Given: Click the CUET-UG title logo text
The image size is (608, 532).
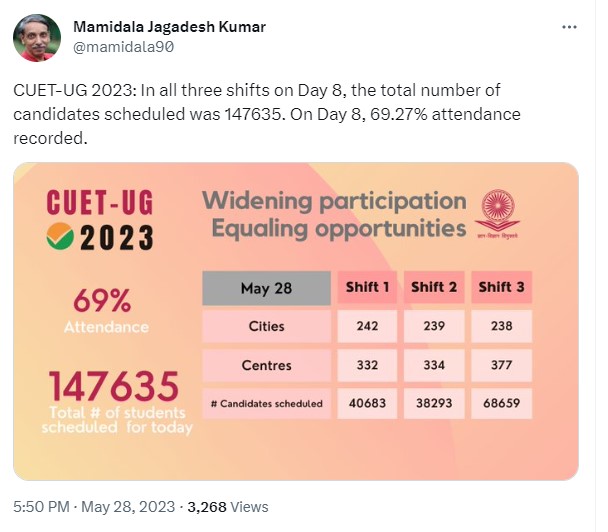Looking at the screenshot, I should [x=100, y=201].
